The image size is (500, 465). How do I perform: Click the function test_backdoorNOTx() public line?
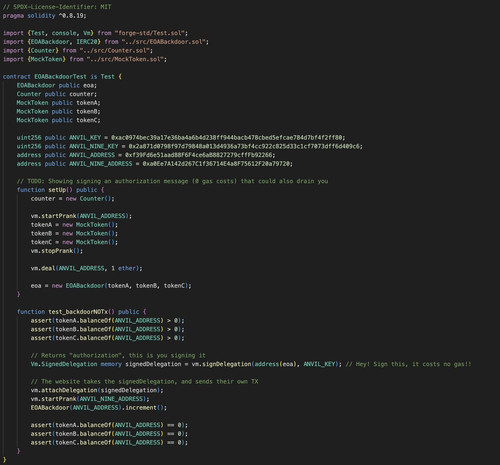[x=82, y=312]
